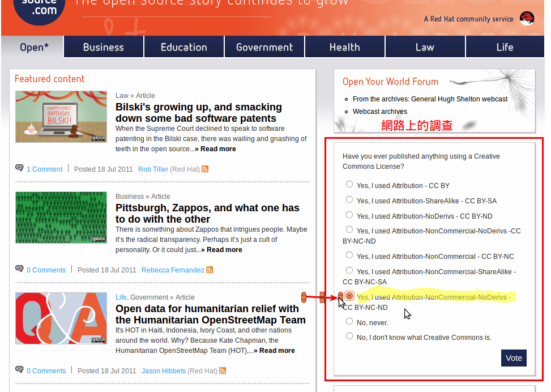Screen dimensions: 551x392
Task: Select the Attribution-ShareAlike CC BY-SA option
Action: point(349,200)
